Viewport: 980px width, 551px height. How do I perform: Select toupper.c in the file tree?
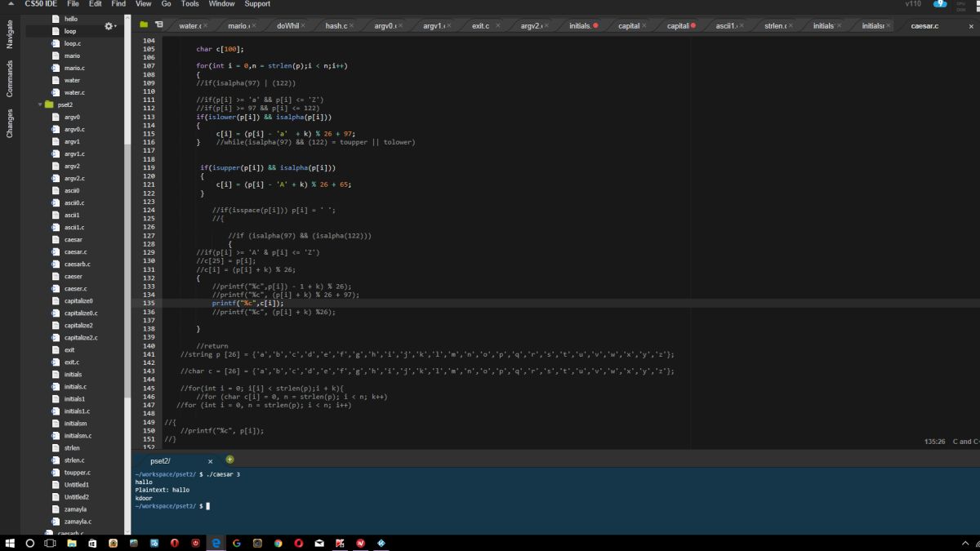77,472
